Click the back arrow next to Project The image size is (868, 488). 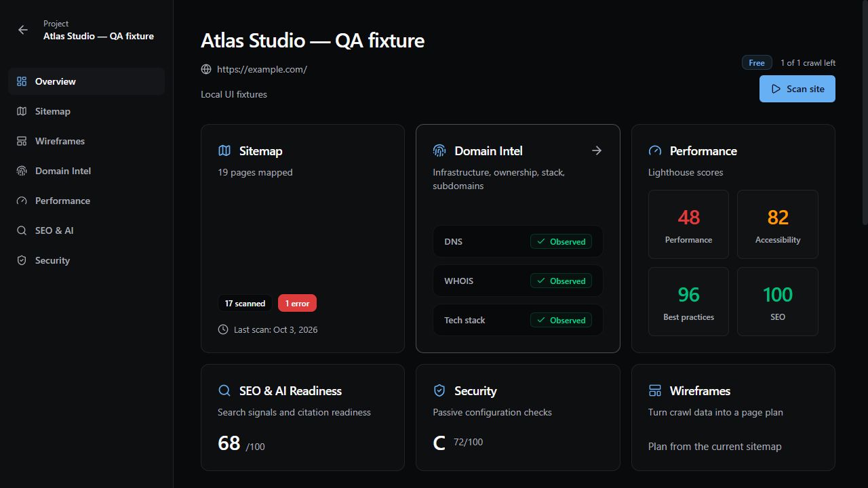[23, 30]
